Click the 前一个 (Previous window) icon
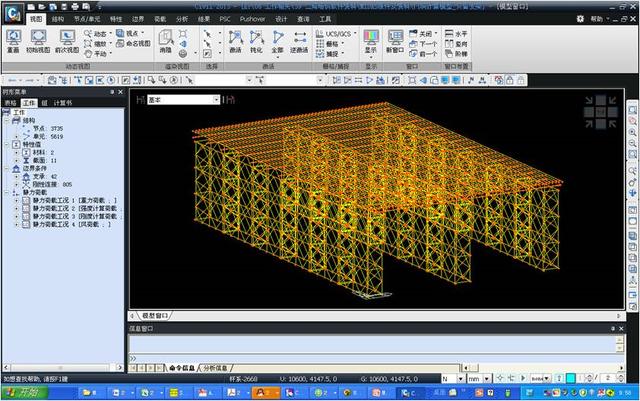The image size is (640, 401). (423, 53)
